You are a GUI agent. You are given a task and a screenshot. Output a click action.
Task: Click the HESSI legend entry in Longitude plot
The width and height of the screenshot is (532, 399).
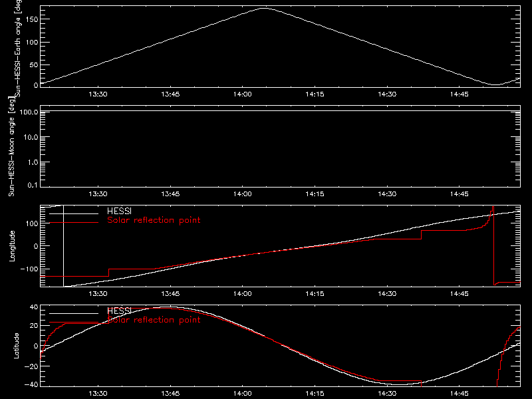[x=120, y=211]
